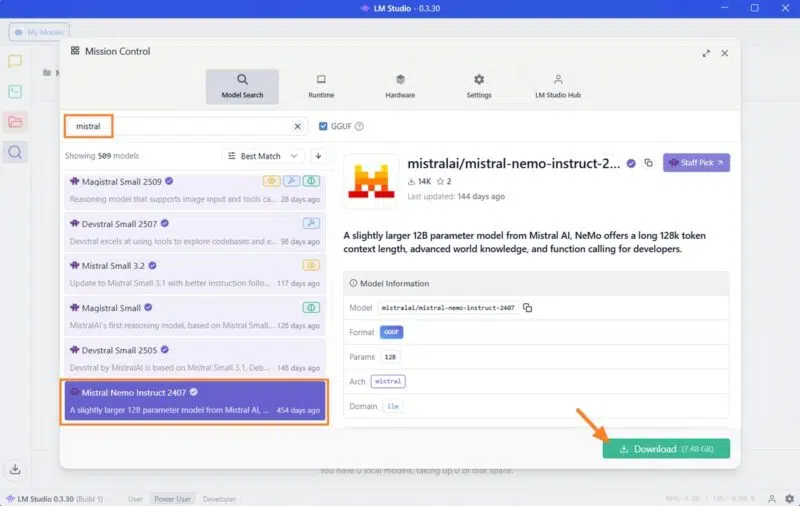The width and height of the screenshot is (800, 506).
Task: Click the 12B params value
Action: click(x=390, y=357)
